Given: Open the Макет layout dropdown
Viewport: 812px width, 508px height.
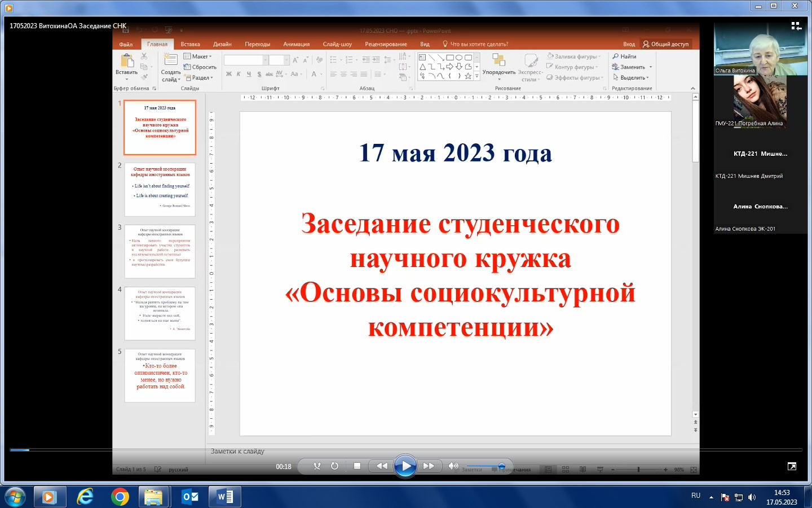Looking at the screenshot, I should pos(198,56).
